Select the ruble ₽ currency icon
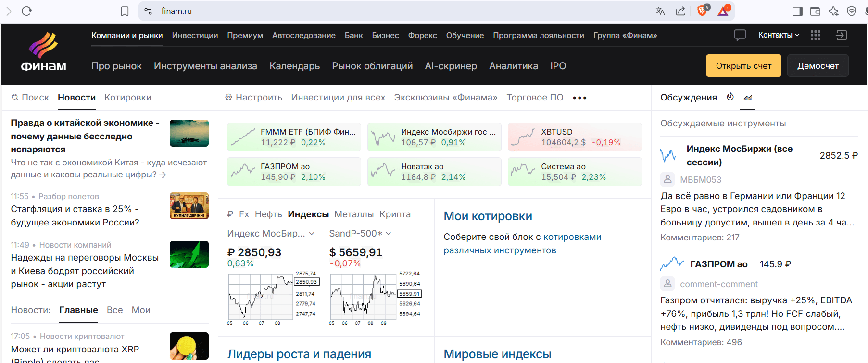868x363 pixels. click(230, 214)
